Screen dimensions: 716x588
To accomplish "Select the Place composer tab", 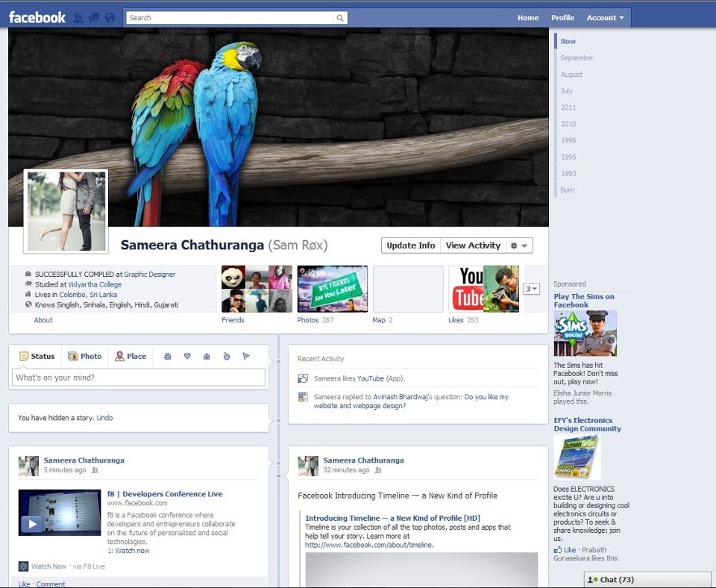I will [131, 357].
